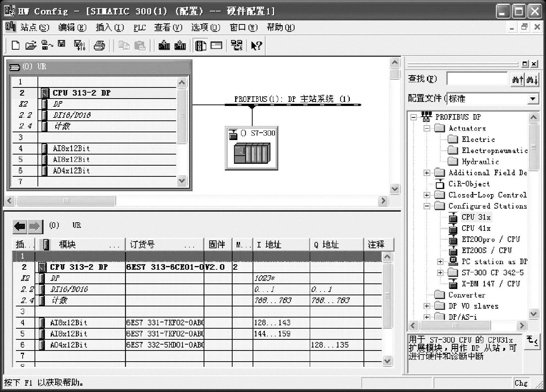Click the firmware column header
This screenshot has height=392, width=546.
point(218,245)
